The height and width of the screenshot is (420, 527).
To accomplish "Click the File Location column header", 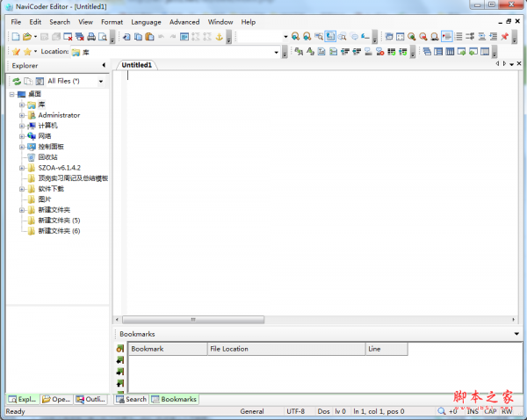I will pyautogui.click(x=286, y=349).
